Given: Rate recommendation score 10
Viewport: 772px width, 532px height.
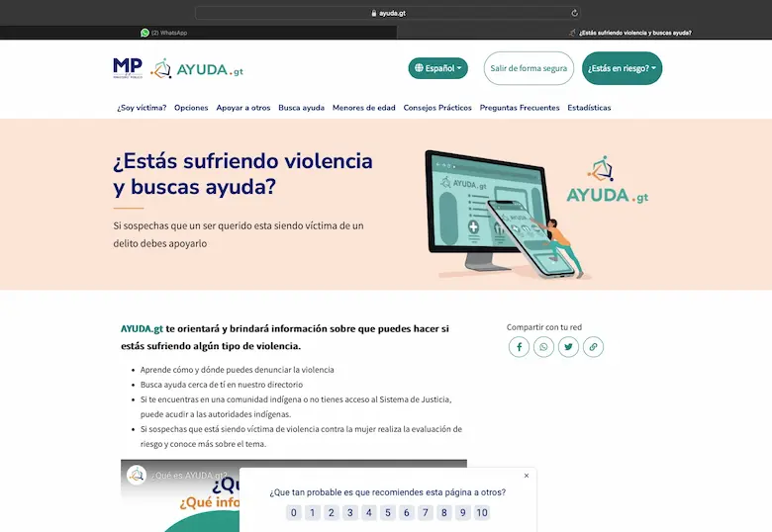Looking at the screenshot, I should click(x=482, y=513).
